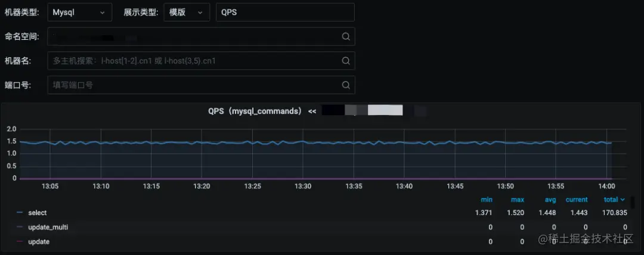Open the 机器类型 Mysql dropdown
Screen dimensions: 644x255
(x=80, y=13)
